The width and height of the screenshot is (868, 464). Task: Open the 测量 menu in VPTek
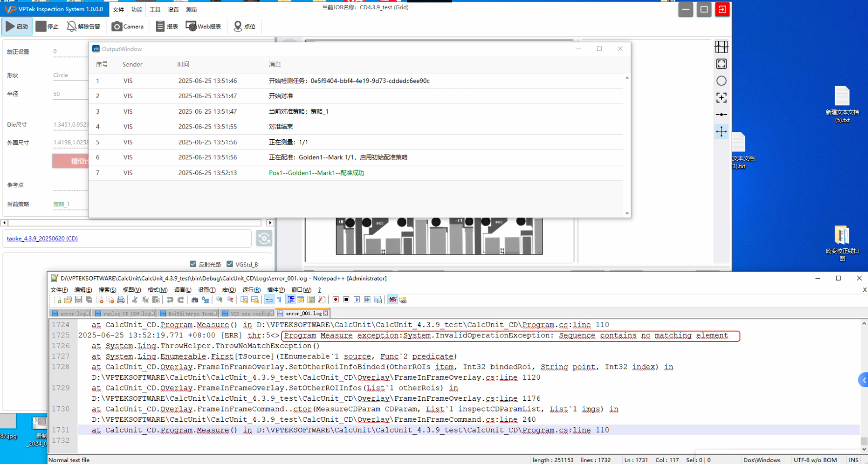[192, 9]
